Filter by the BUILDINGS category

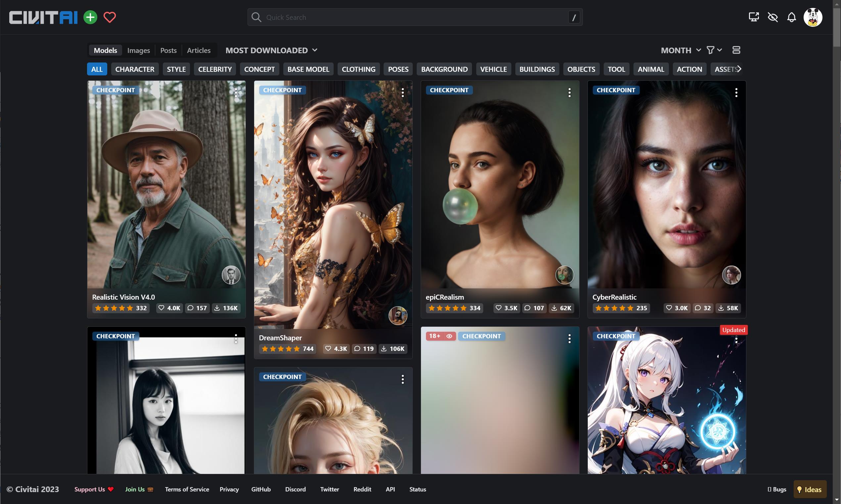pyautogui.click(x=537, y=69)
